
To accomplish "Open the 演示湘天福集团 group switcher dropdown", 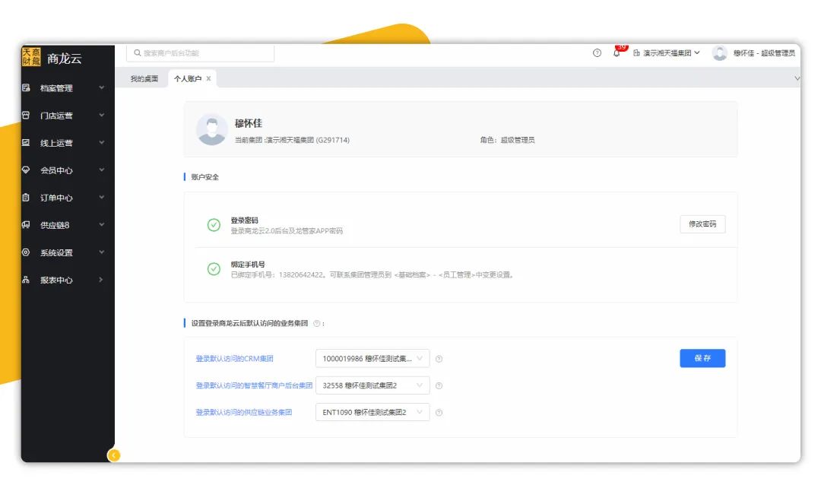I will [x=667, y=53].
